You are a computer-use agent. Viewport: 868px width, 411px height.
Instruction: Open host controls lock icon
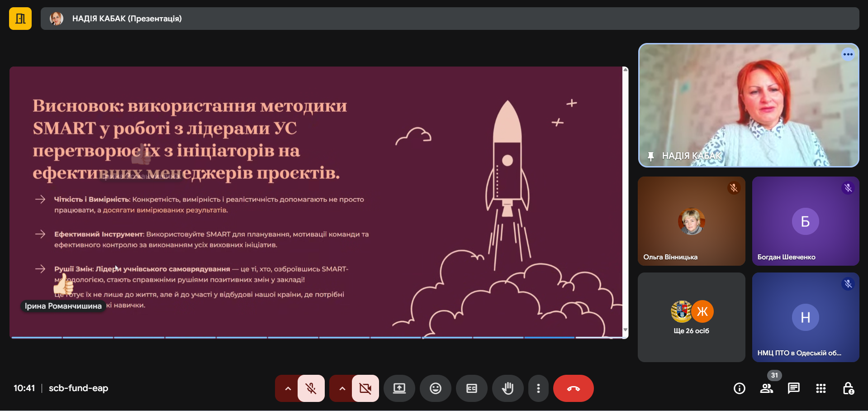click(x=848, y=388)
